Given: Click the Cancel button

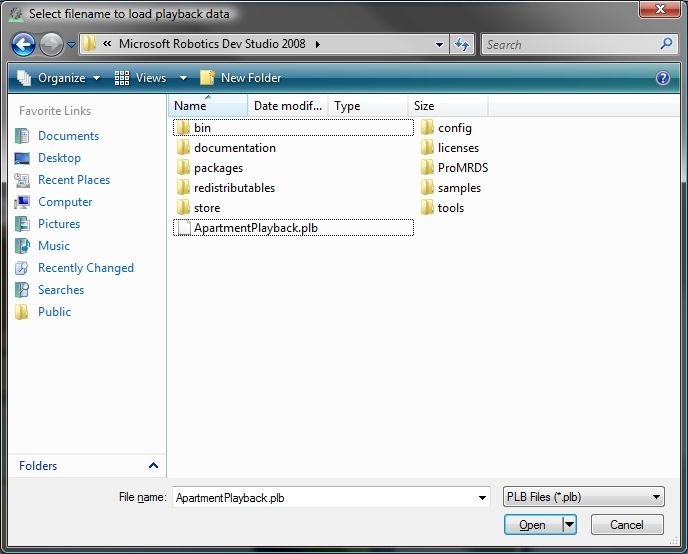Looking at the screenshot, I should pos(627,525).
